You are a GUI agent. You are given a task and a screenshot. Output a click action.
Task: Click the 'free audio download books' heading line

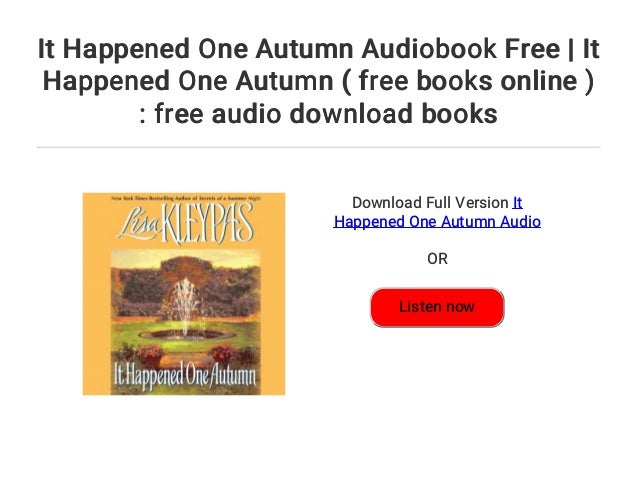click(x=319, y=113)
